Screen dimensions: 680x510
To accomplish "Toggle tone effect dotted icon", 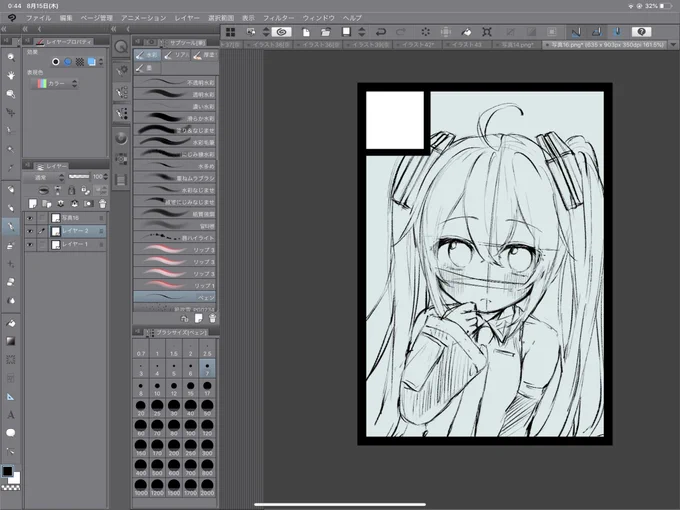I will [80, 62].
